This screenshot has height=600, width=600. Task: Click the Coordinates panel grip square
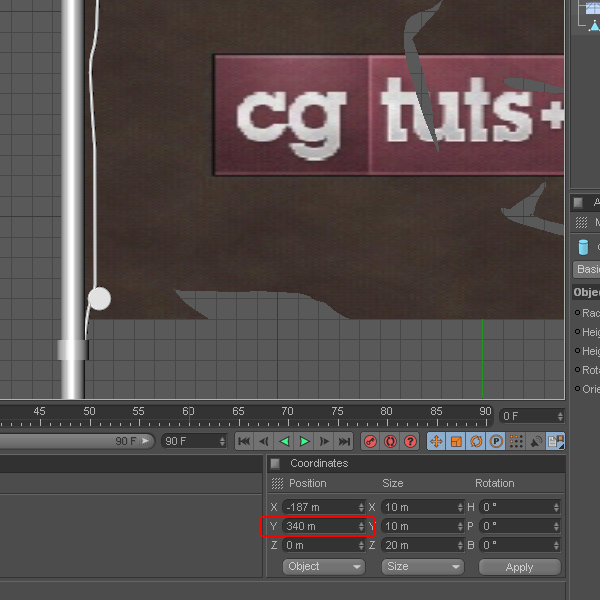[275, 463]
